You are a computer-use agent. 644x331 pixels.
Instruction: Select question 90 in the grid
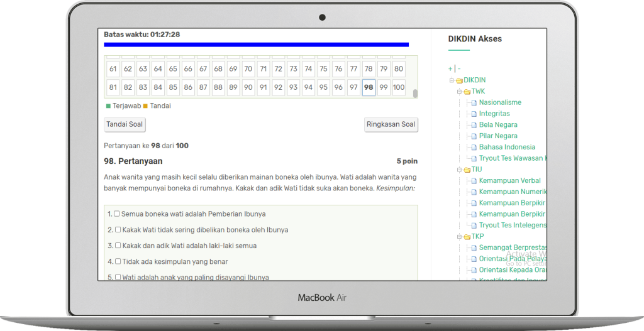tap(248, 87)
